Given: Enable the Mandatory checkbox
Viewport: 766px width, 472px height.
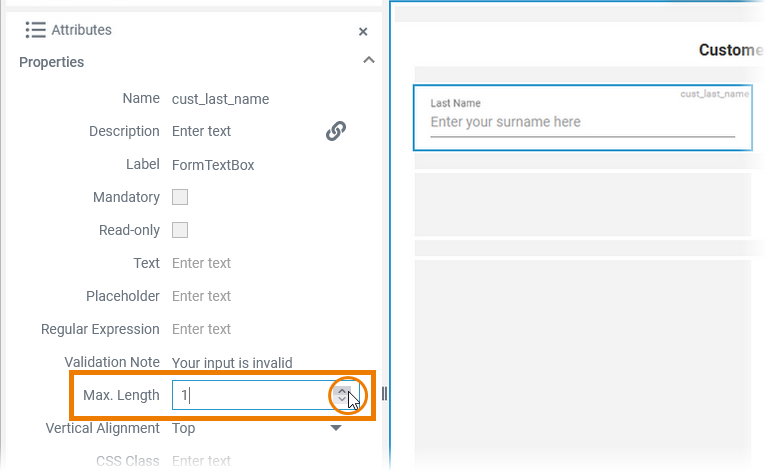Looking at the screenshot, I should 180,197.
